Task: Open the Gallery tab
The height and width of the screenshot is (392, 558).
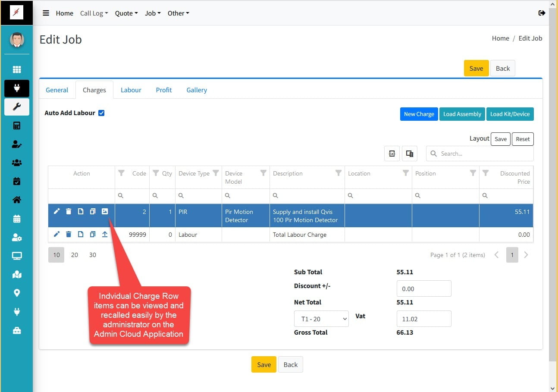Action: [x=197, y=90]
